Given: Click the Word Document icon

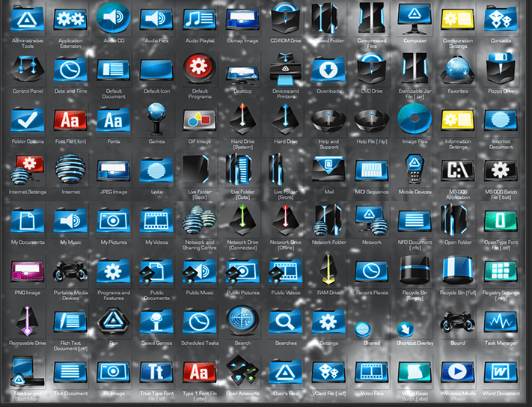Looking at the screenshot, I should pos(501,372).
